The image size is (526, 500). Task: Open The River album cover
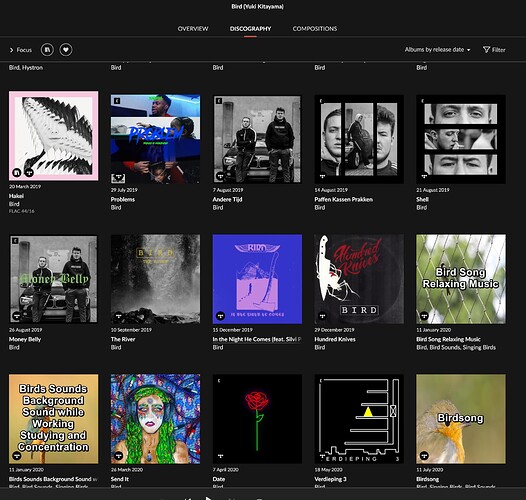coord(155,279)
